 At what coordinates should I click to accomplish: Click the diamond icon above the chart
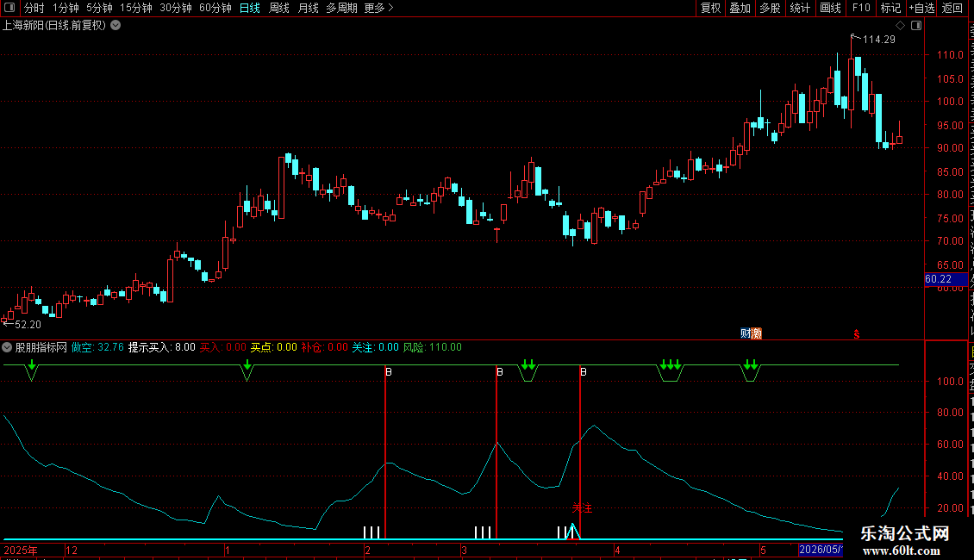pyautogui.click(x=900, y=26)
